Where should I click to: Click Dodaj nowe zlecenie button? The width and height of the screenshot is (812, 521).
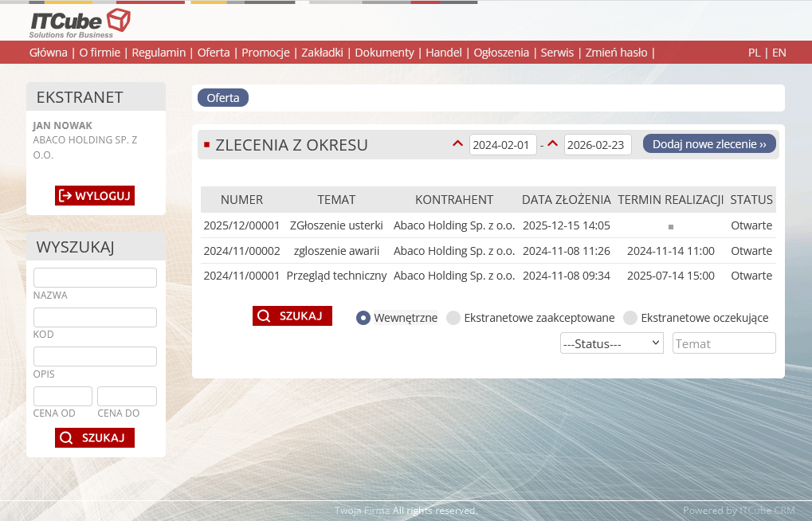coord(709,144)
